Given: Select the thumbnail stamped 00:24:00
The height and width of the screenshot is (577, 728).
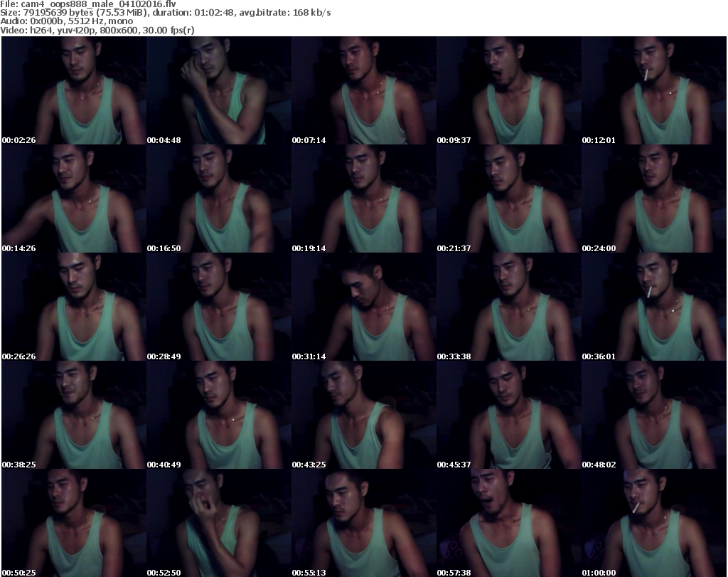Looking at the screenshot, I should 654,198.
